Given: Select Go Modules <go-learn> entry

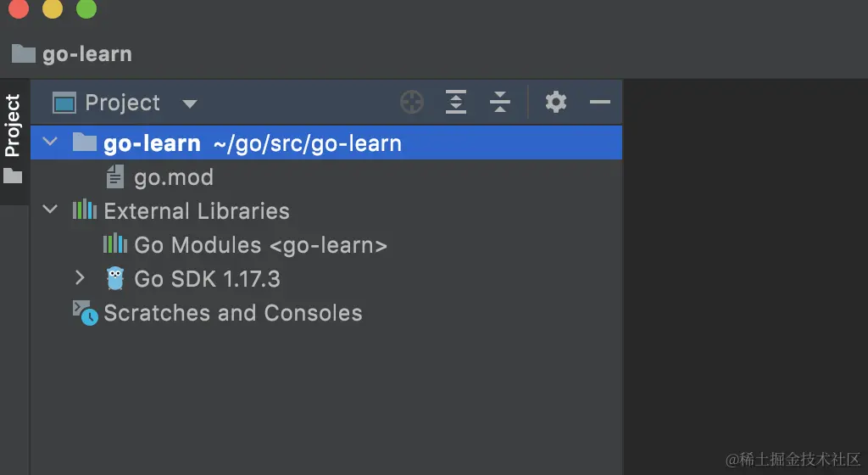Looking at the screenshot, I should (260, 245).
